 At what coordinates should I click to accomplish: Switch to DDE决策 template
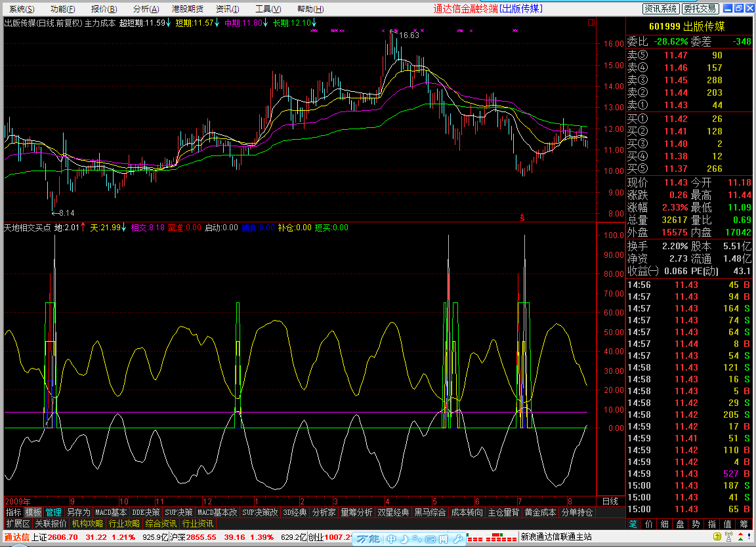click(146, 512)
